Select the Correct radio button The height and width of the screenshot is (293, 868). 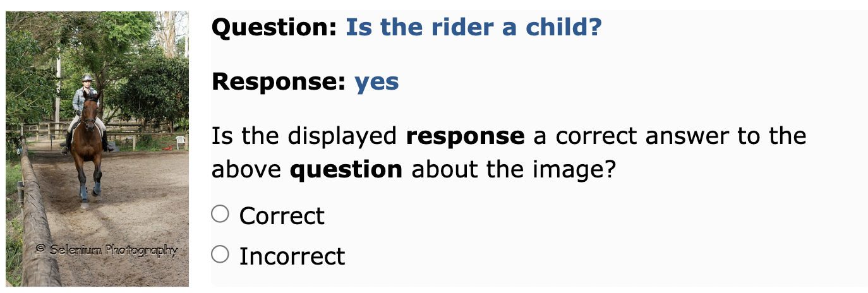220,215
